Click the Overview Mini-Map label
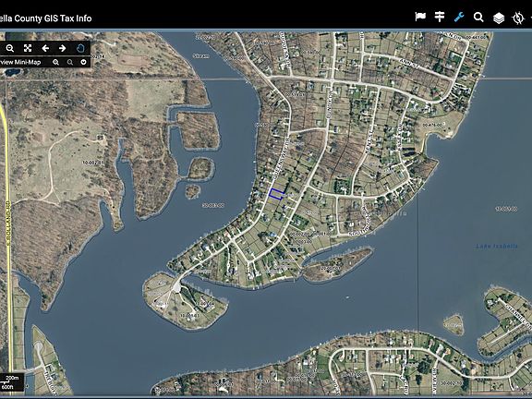Viewport: 532px width, 399px height. coord(20,62)
